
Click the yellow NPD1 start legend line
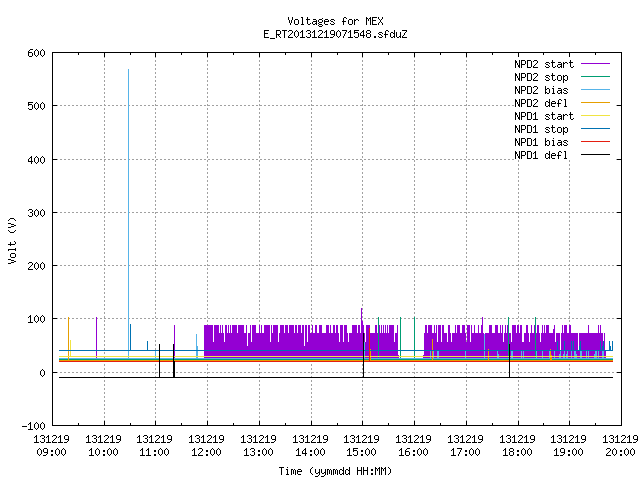point(596,116)
